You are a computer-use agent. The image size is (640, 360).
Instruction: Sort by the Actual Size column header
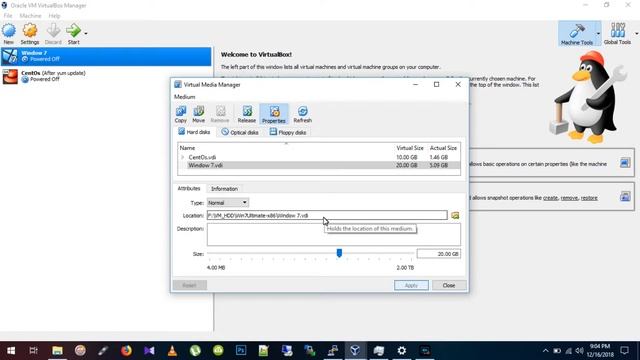443,148
